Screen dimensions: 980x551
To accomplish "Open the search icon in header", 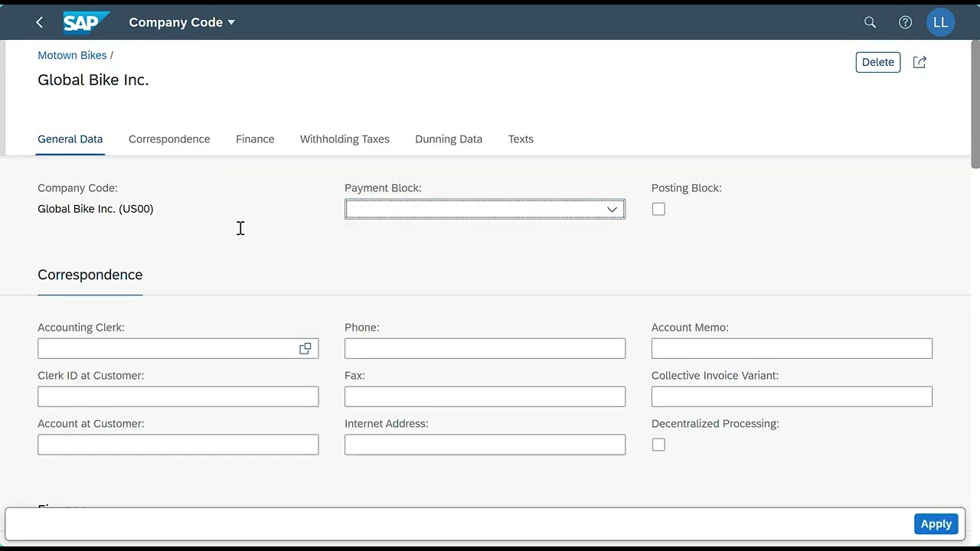I will coord(870,22).
